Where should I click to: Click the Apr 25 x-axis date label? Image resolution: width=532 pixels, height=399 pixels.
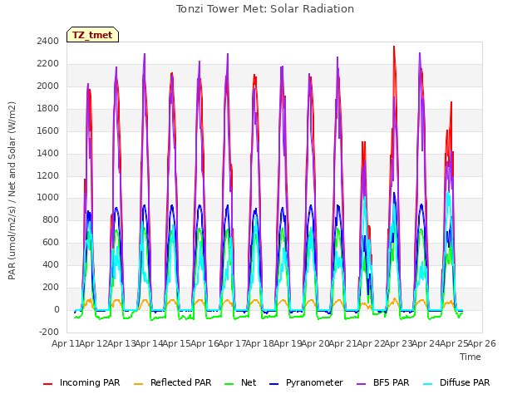point(455,344)
